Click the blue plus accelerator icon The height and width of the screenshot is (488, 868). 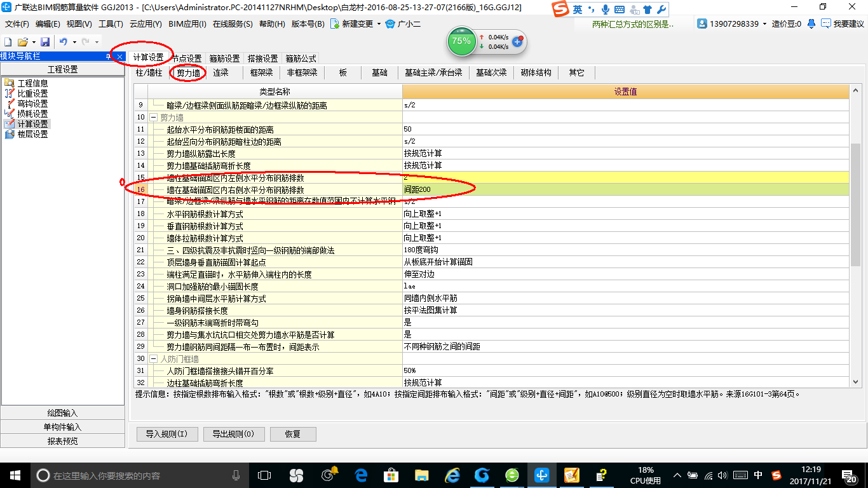point(517,42)
